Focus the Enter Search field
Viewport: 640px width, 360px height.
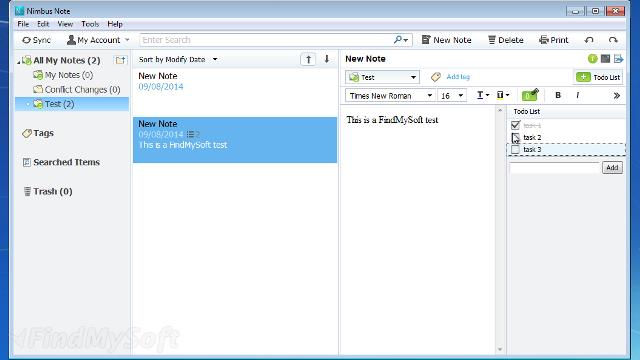[x=265, y=40]
